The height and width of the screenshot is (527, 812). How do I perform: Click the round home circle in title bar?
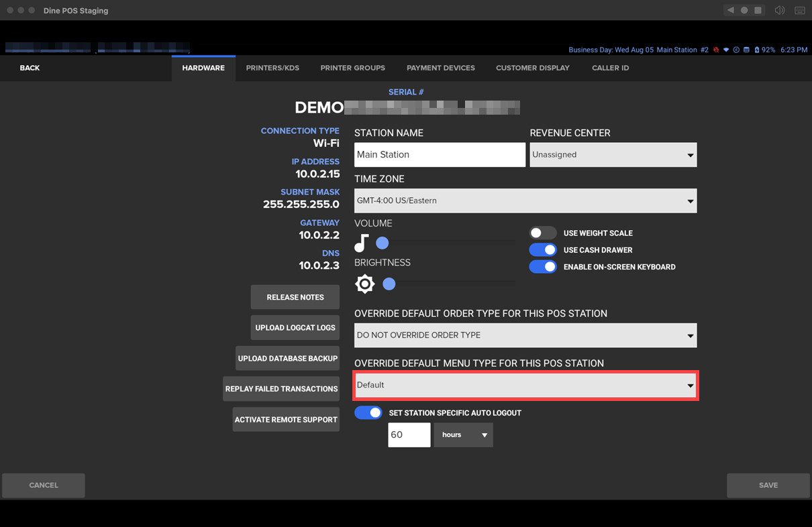click(x=744, y=11)
